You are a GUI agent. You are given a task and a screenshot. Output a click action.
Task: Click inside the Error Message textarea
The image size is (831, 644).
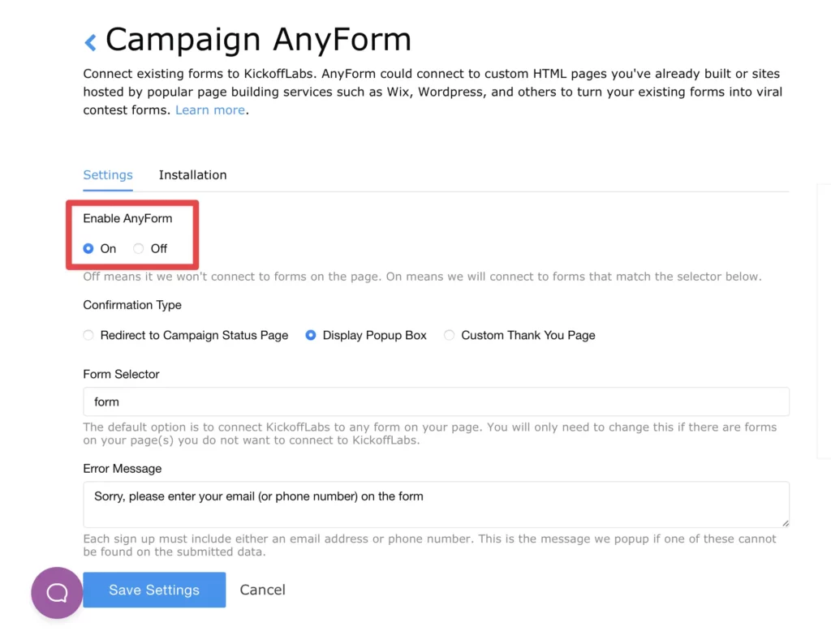tap(436, 504)
